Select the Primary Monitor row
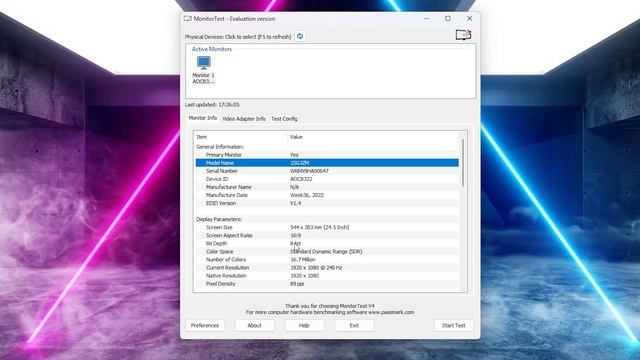Image resolution: width=640 pixels, height=360 pixels. (327, 155)
